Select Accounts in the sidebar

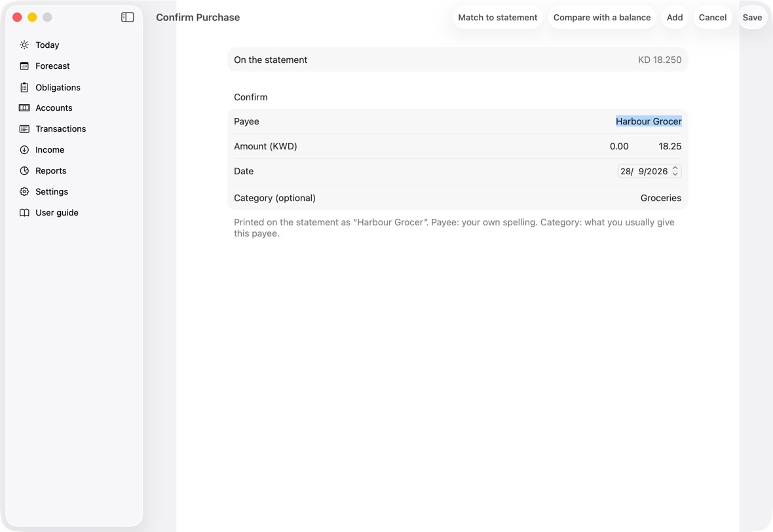[x=54, y=108]
